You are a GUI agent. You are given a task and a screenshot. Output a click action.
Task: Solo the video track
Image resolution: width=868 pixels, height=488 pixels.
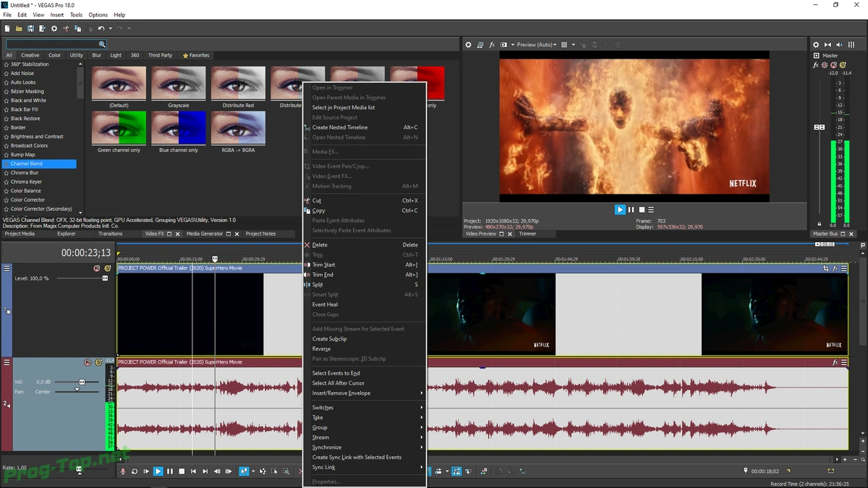[x=107, y=268]
